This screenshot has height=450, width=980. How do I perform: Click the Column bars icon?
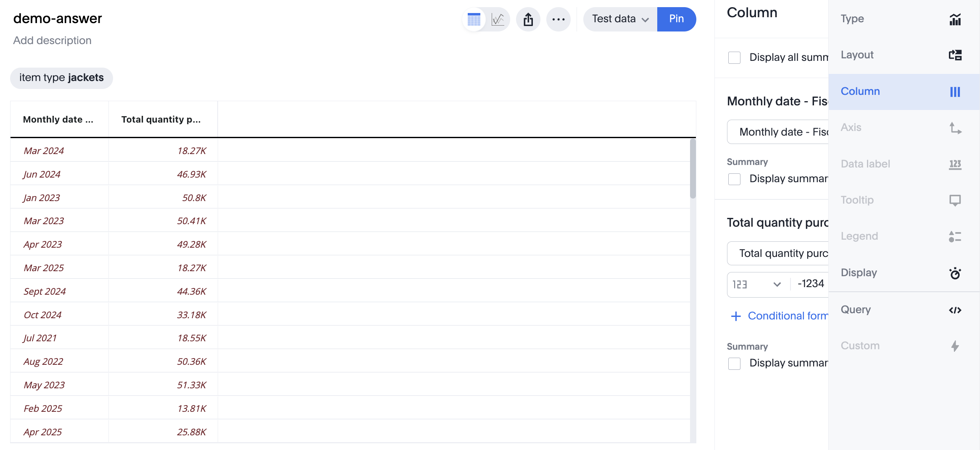(955, 91)
